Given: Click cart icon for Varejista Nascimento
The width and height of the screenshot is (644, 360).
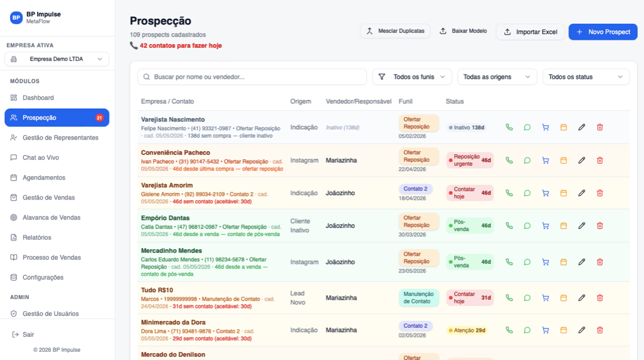Looking at the screenshot, I should (x=545, y=127).
